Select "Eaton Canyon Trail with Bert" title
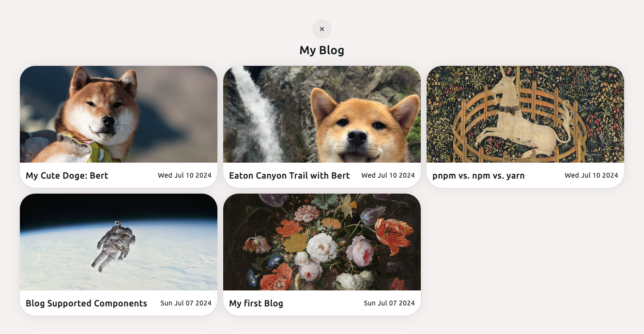This screenshot has height=334, width=644. pos(289,176)
